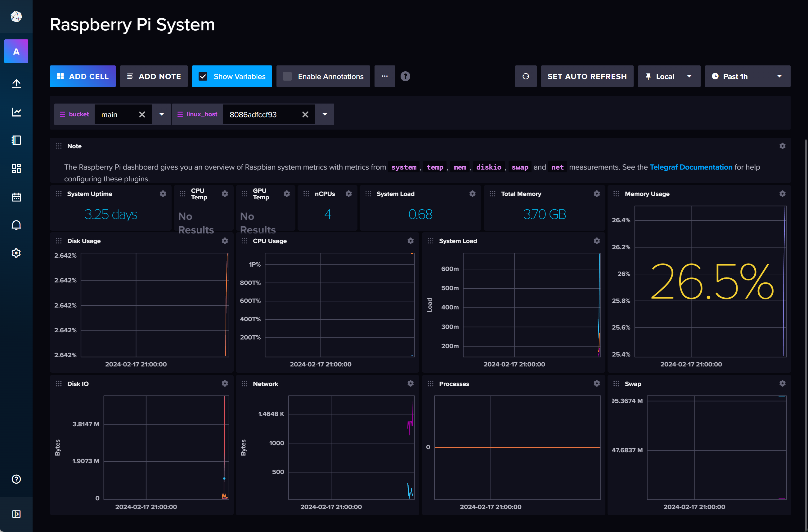This screenshot has width=808, height=532.
Task: Open gear settings on Memory Usage cell
Action: 782,194
